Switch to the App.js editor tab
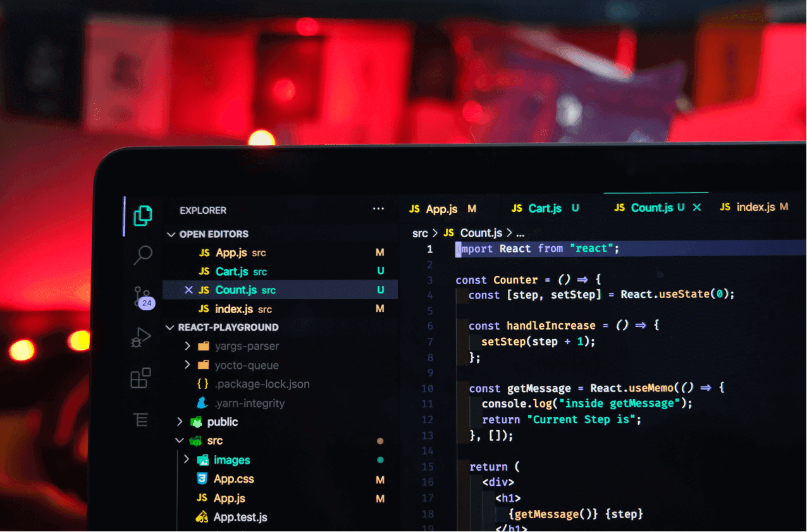 (443, 209)
